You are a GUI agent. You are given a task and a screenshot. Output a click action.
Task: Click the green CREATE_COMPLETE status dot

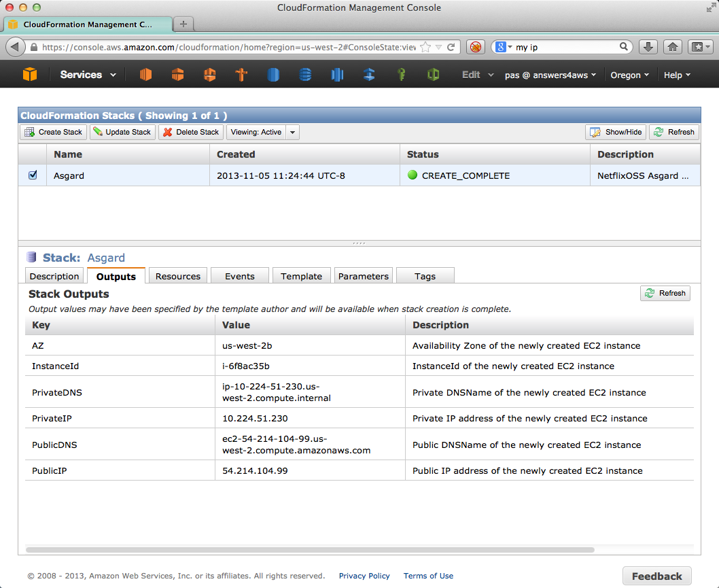point(413,175)
